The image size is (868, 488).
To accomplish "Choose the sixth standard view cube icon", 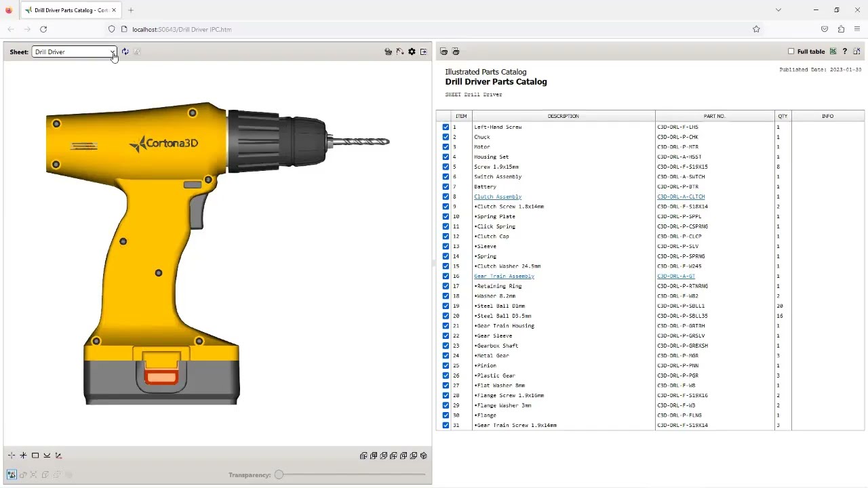I will pyautogui.click(x=414, y=455).
